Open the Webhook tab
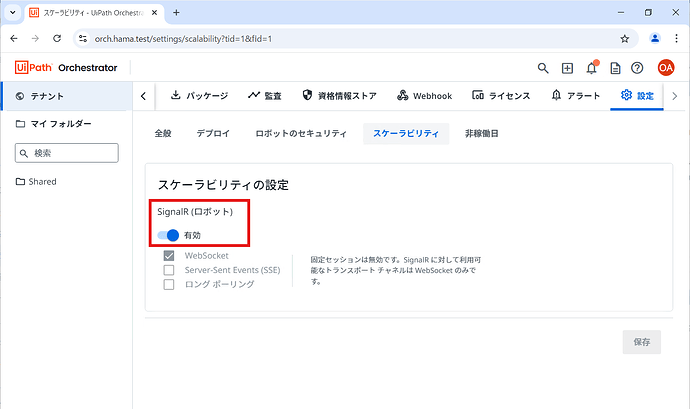 (x=424, y=96)
